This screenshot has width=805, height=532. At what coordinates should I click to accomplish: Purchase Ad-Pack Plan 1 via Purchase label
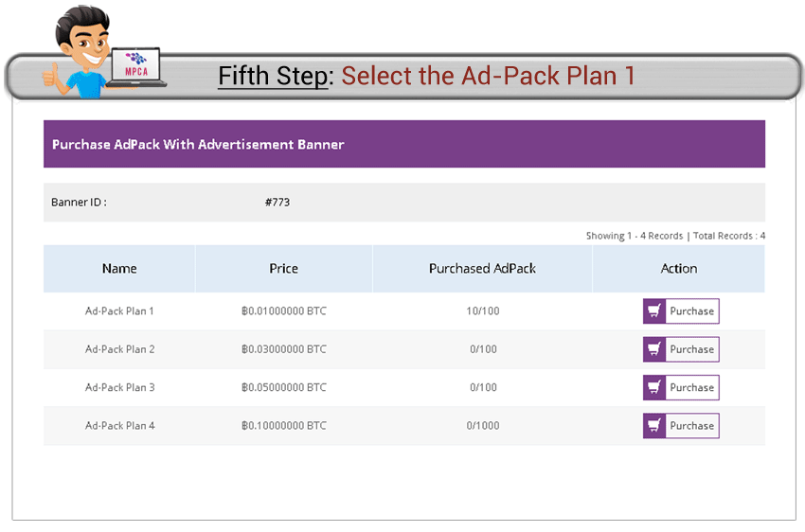(x=692, y=310)
